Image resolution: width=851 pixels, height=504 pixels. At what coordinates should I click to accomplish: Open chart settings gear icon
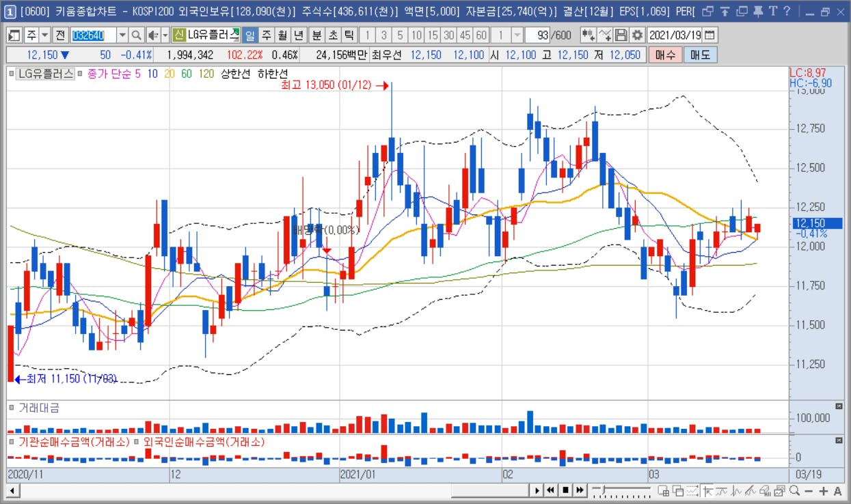(637, 36)
